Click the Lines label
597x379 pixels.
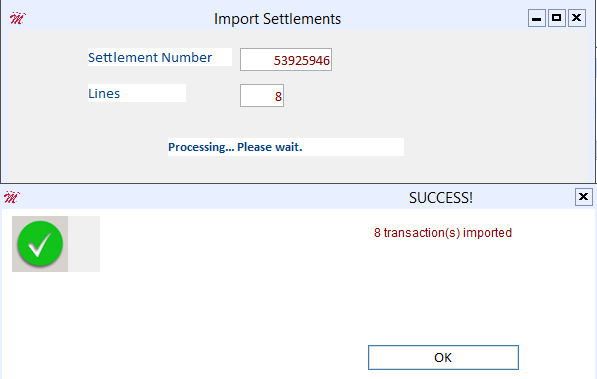(x=104, y=93)
